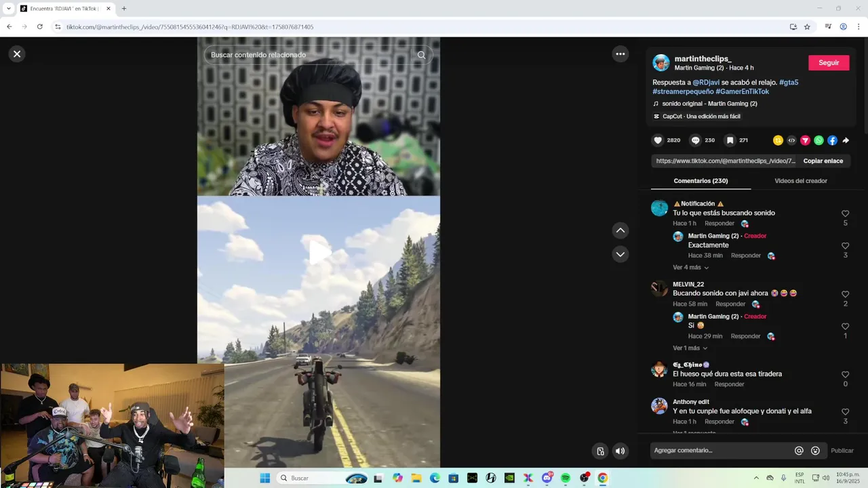Mute the video with speaker icon
Viewport: 868px width, 488px height.
click(x=620, y=451)
